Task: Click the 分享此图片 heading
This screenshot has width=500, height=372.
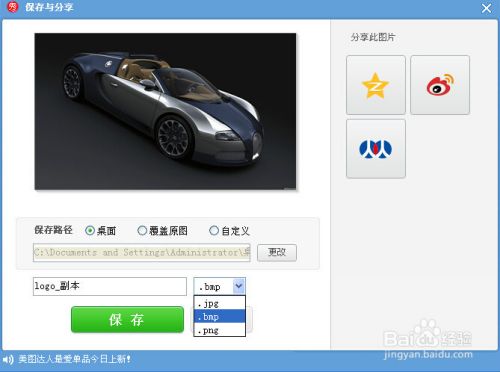Action: coord(372,37)
